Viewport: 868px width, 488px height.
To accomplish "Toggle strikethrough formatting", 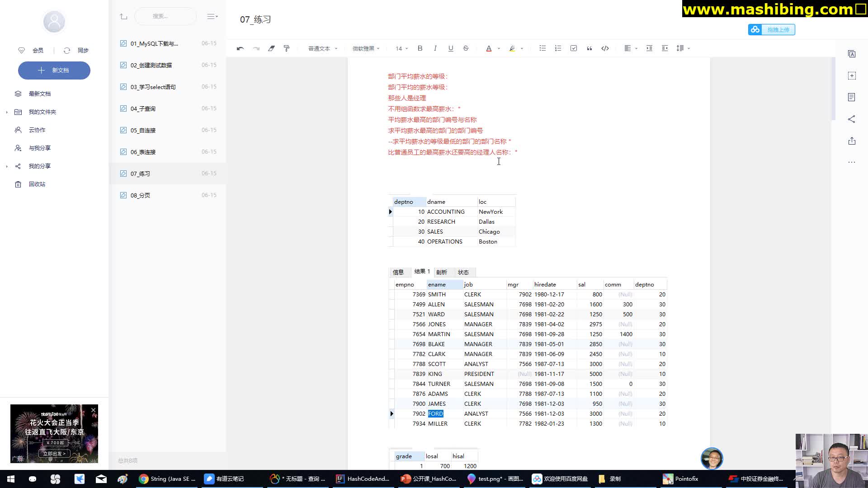I will point(466,48).
